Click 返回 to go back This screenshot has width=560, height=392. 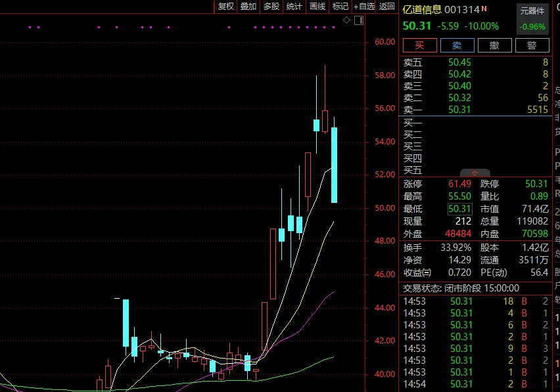pyautogui.click(x=387, y=7)
